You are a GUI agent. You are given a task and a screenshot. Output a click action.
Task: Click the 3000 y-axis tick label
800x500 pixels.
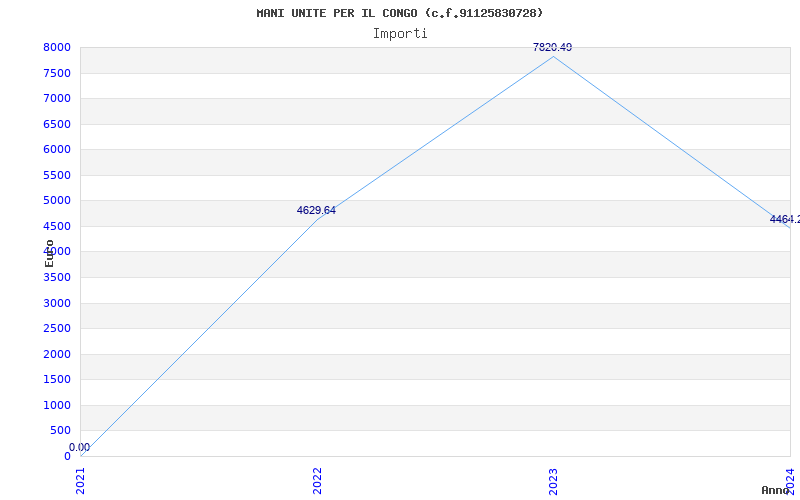click(57, 303)
